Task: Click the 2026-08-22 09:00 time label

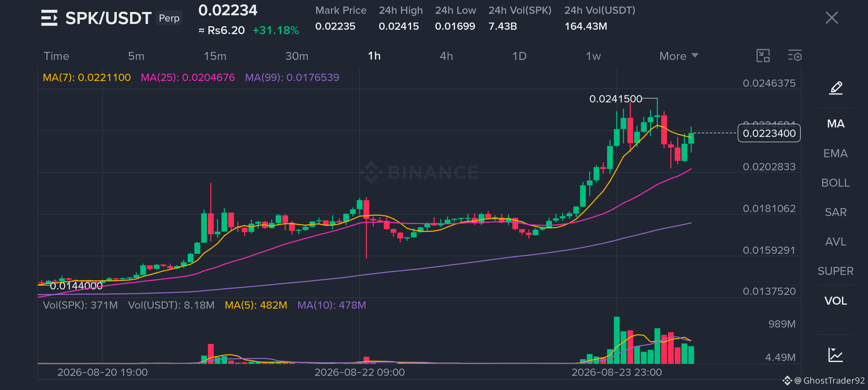Action: (360, 372)
